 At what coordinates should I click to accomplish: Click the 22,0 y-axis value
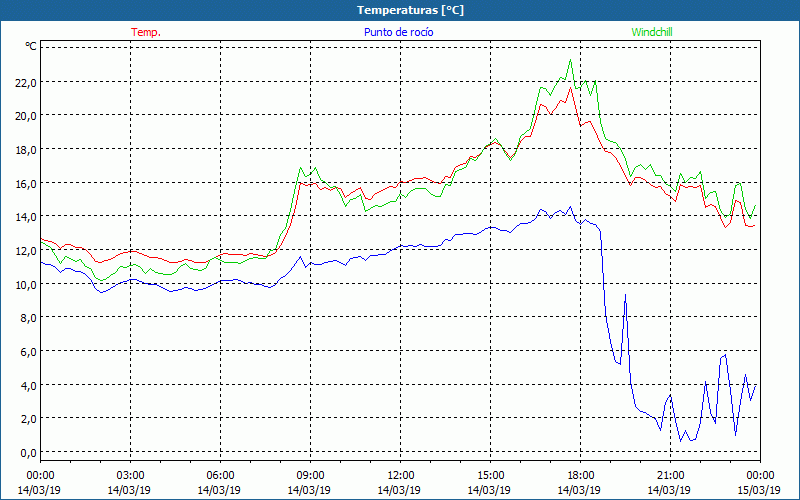(x=26, y=82)
